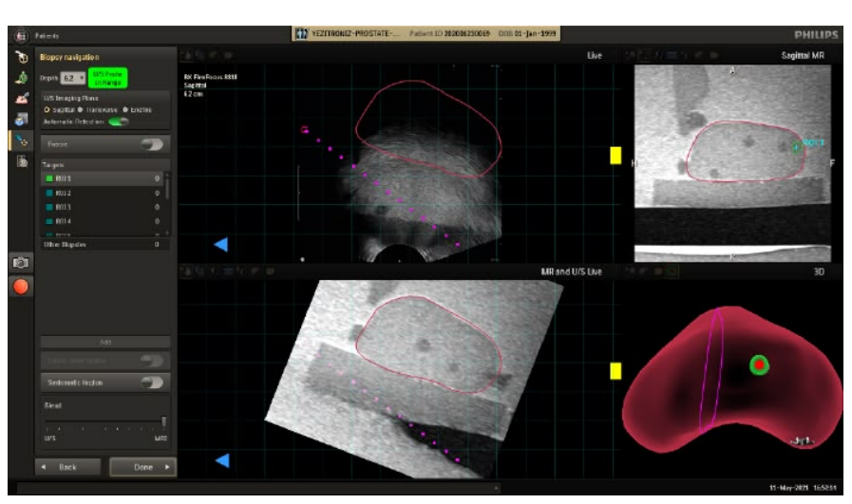Screen dimensions: 852x504
Task: Click the teal color swatch beside ROI 2
Action: tap(49, 193)
